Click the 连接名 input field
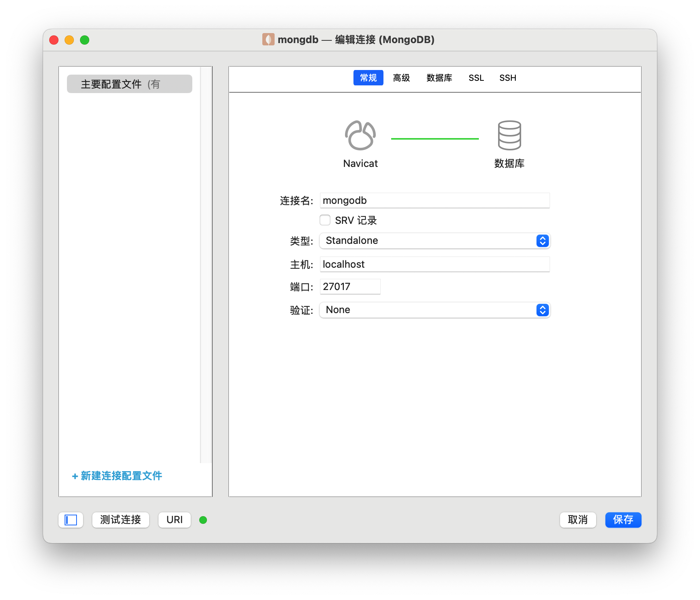 pos(435,200)
